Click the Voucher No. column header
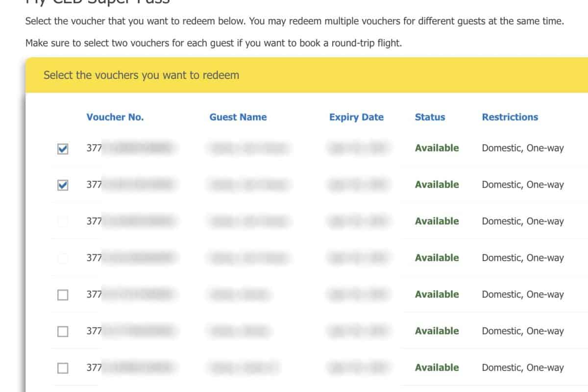 (x=115, y=117)
